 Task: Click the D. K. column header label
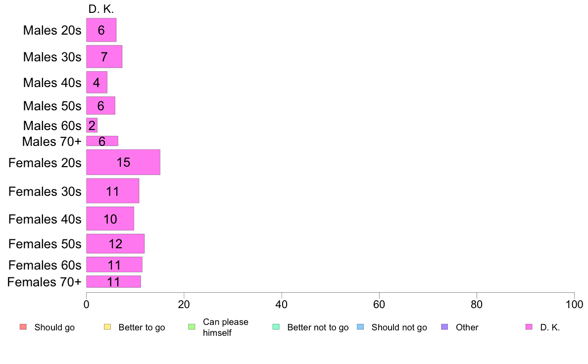coord(101,9)
